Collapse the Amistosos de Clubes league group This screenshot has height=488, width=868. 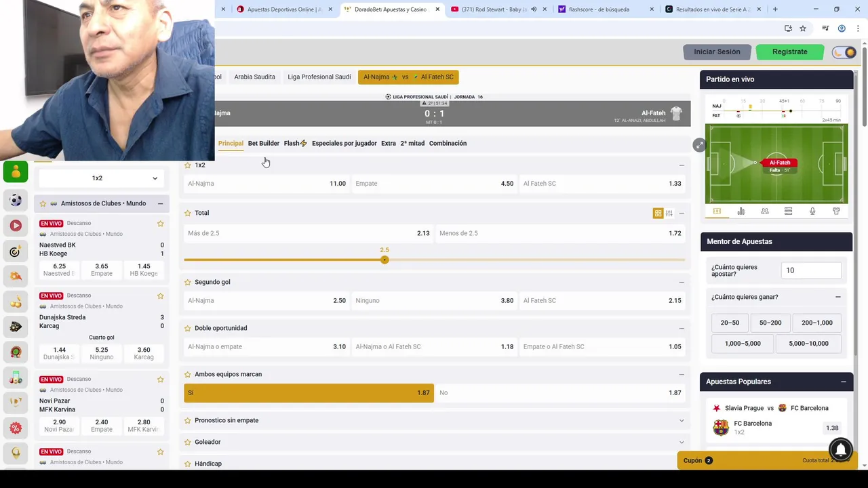[x=161, y=203]
